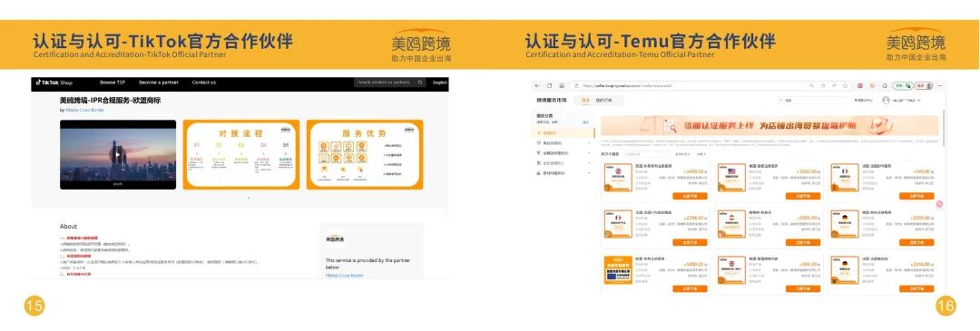980x331 pixels.
Task: Open the filter dropdown beside result count
Action: 646,153
